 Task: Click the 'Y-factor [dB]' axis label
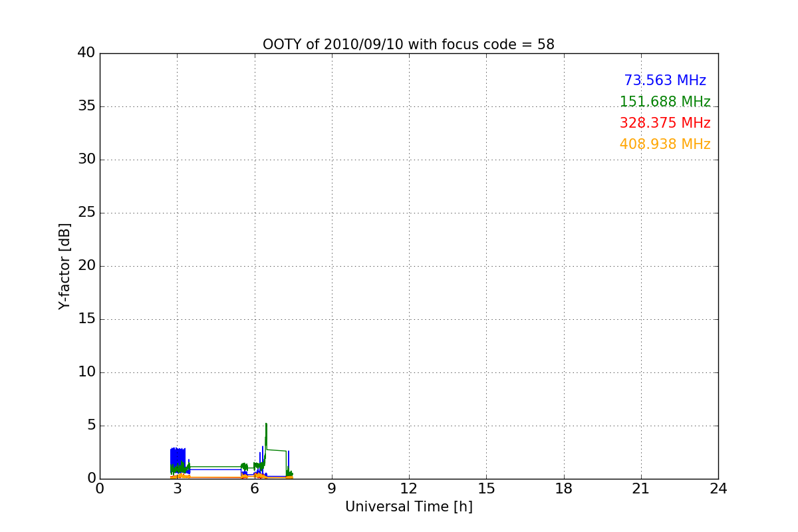point(65,266)
